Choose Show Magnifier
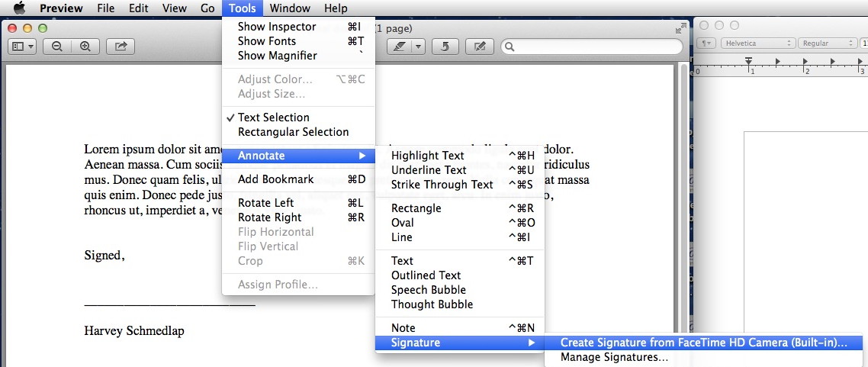Image resolution: width=868 pixels, height=367 pixels. click(298, 56)
